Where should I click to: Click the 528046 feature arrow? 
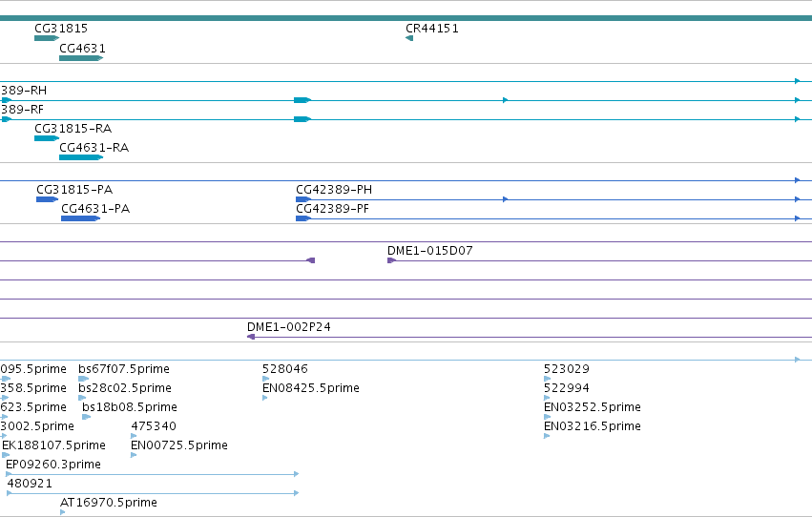click(265, 379)
